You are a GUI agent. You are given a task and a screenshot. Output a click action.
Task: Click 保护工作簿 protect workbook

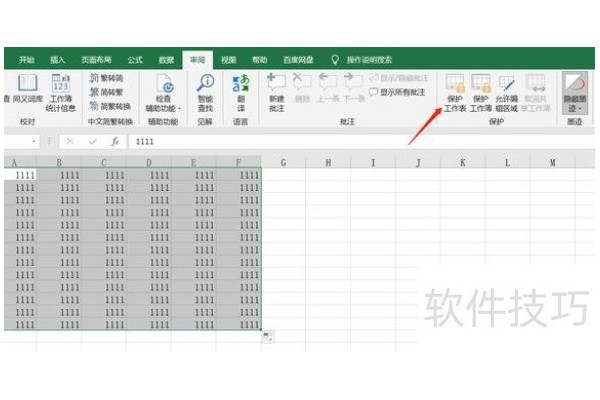pyautogui.click(x=481, y=93)
